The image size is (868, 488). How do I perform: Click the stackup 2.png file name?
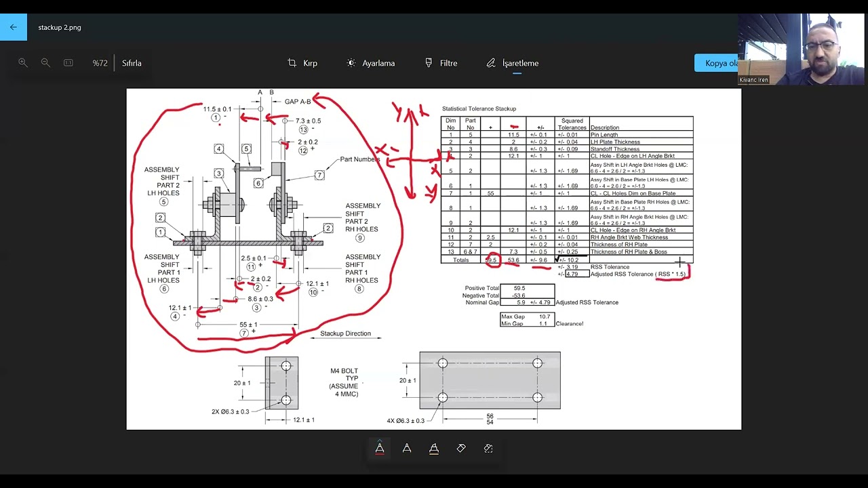click(x=60, y=27)
